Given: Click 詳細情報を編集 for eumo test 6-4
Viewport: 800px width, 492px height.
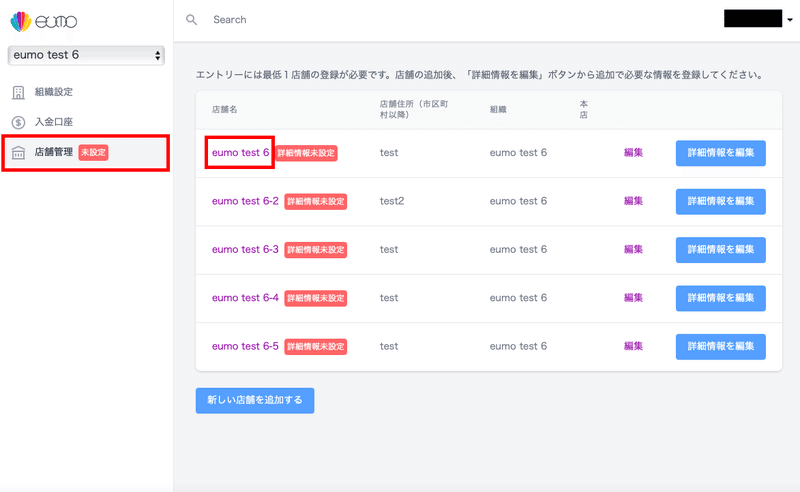Looking at the screenshot, I should tap(721, 299).
